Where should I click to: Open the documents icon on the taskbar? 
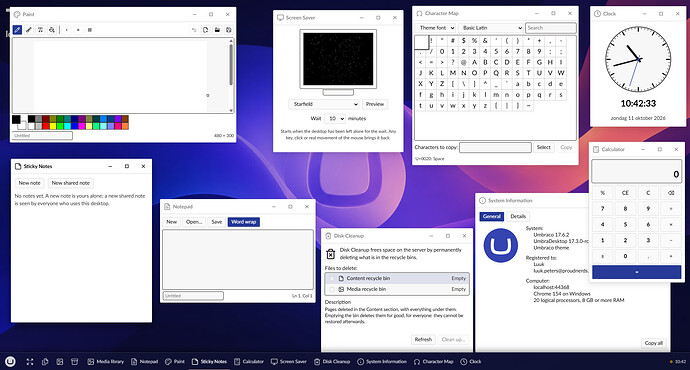click(45, 362)
